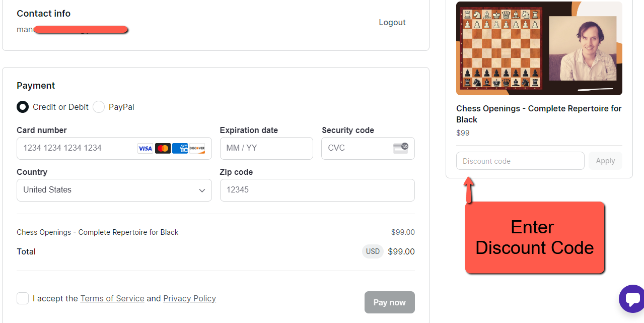The width and height of the screenshot is (644, 323).
Task: Click the Visa card icon
Action: coord(145,148)
